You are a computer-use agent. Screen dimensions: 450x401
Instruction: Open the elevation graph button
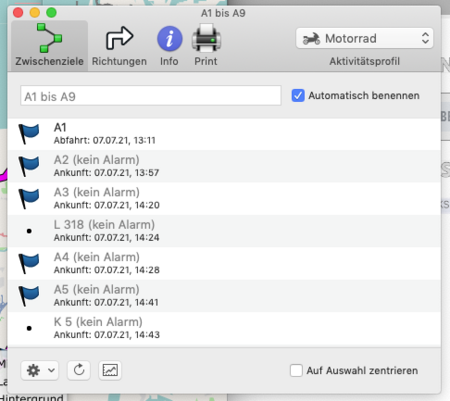110,370
